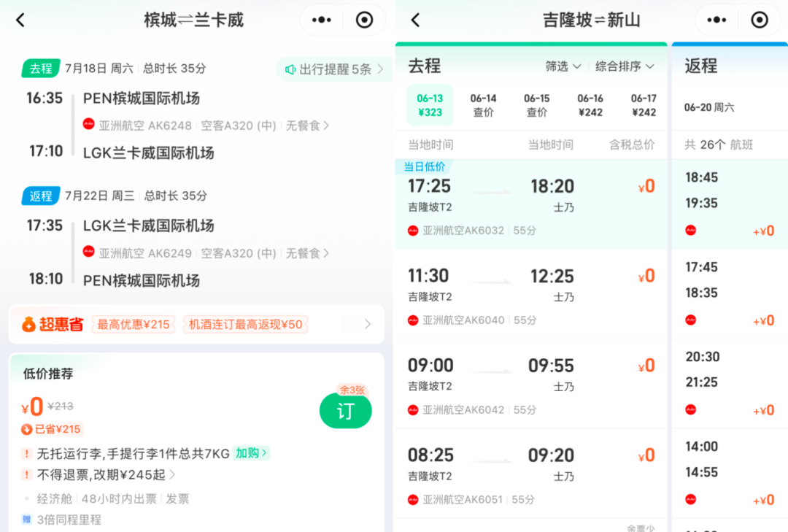Click the back arrow on the 槟城⇌兰卡威 page

click(x=20, y=20)
